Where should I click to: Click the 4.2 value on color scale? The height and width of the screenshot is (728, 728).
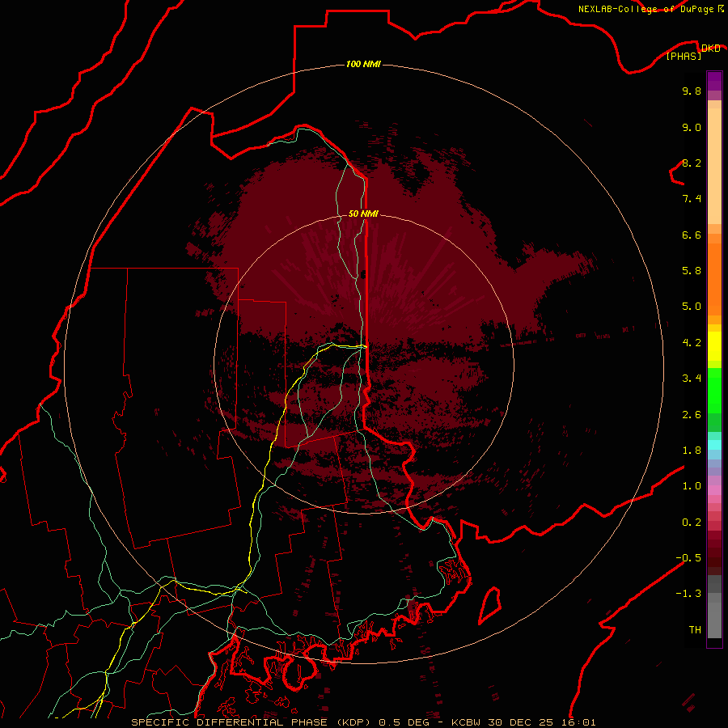tap(692, 343)
